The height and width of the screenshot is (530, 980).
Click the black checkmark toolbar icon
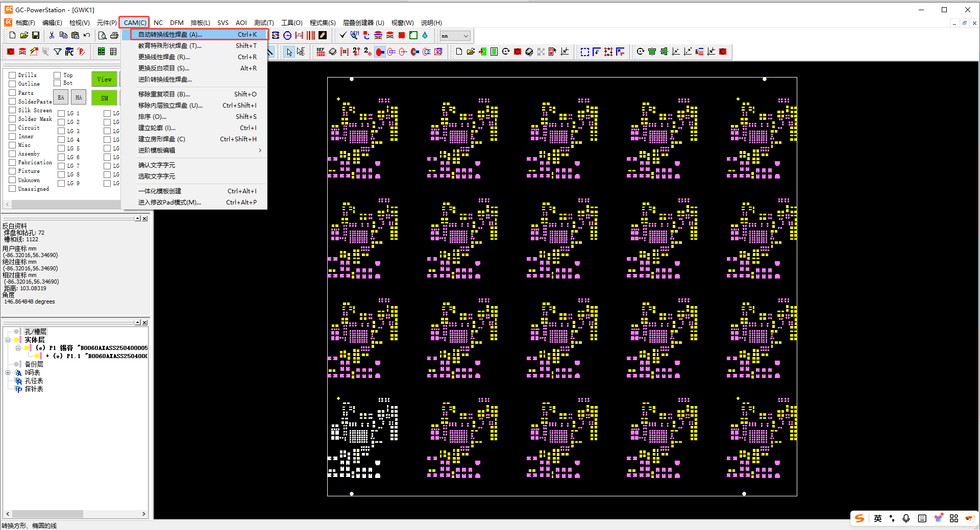343,35
